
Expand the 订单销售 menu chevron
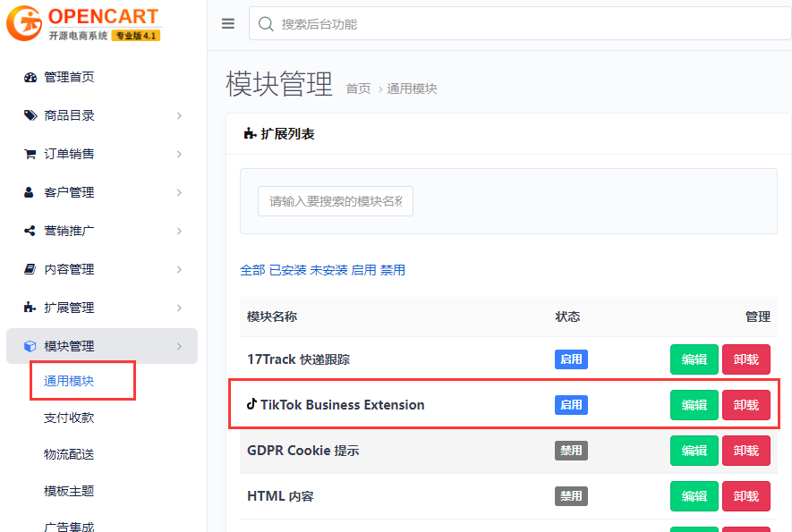point(179,154)
